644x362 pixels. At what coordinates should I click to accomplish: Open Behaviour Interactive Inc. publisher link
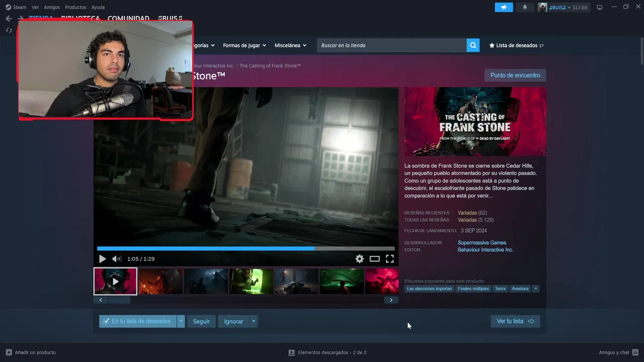(486, 250)
